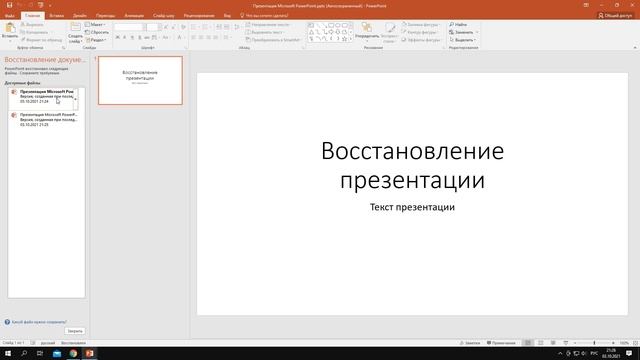Click the Close (Закрыть) recovery pane button
Screen dimensions: 640x360
(x=75, y=331)
